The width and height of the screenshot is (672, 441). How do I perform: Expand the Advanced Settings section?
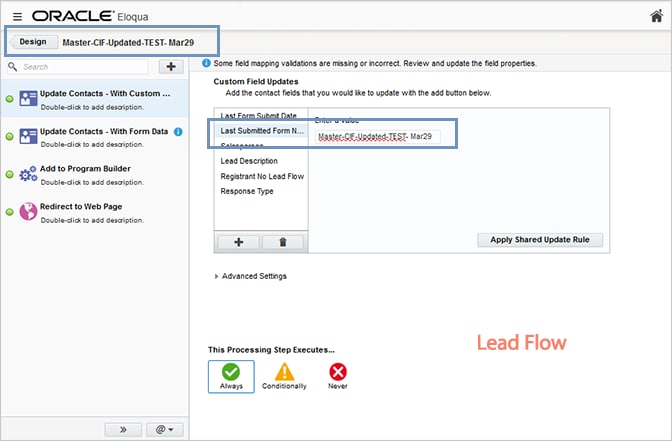[217, 276]
